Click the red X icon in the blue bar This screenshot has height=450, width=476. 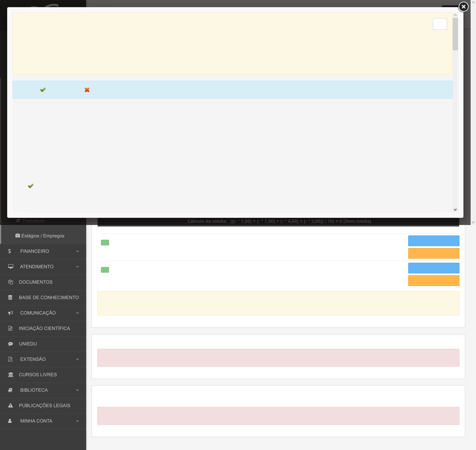click(87, 90)
